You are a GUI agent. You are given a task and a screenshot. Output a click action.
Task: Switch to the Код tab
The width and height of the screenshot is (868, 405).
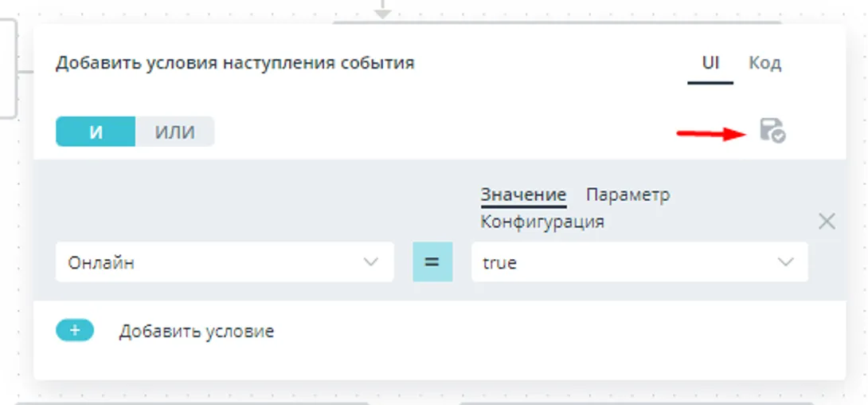pyautogui.click(x=765, y=63)
